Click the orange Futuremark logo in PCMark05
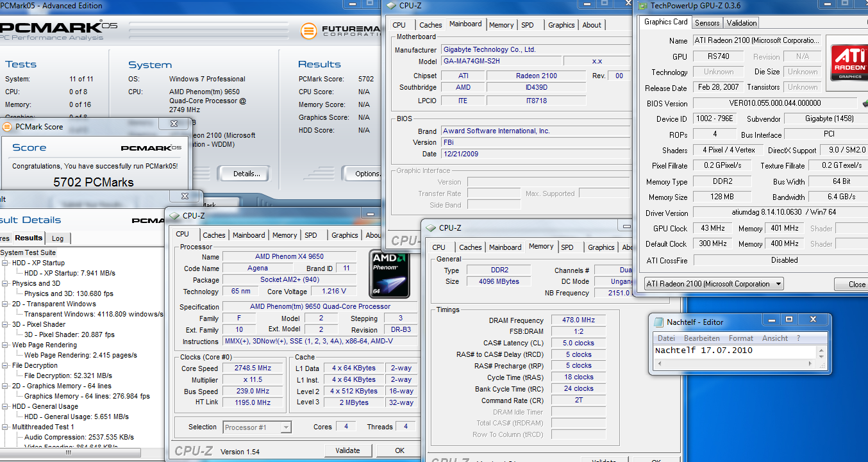Screen dimensions: 868x462 pos(309,31)
